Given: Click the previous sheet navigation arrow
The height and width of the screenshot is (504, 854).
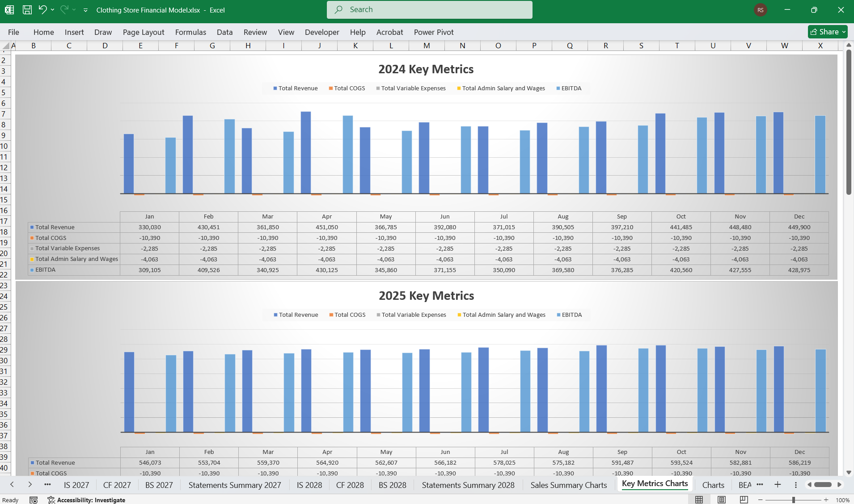Looking at the screenshot, I should [x=12, y=485].
